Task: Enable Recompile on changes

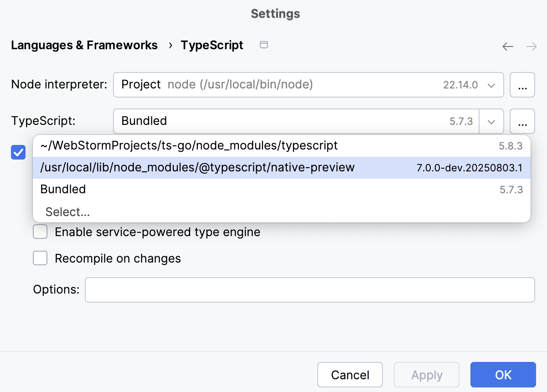Action: tap(40, 258)
